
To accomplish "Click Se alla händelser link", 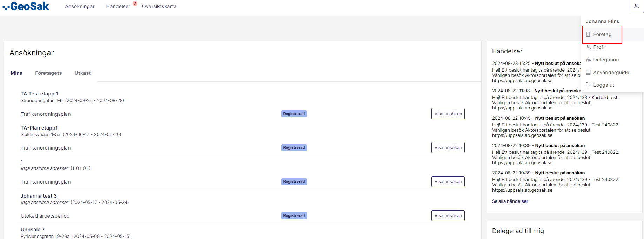I will 510,201.
